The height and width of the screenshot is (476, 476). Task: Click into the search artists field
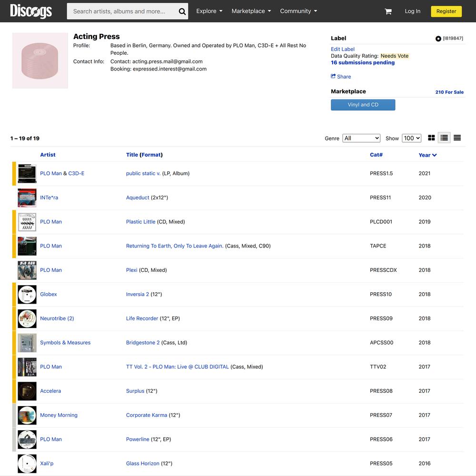pos(123,11)
